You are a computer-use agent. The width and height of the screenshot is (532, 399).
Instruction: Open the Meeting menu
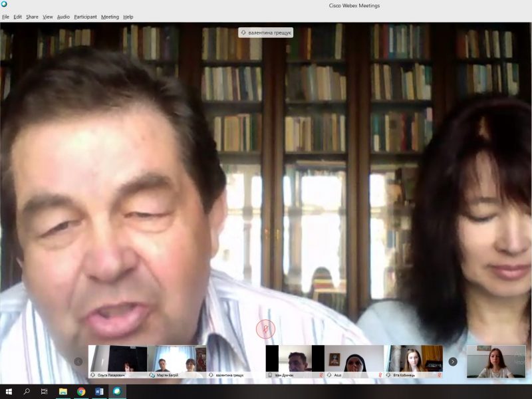[x=110, y=17]
